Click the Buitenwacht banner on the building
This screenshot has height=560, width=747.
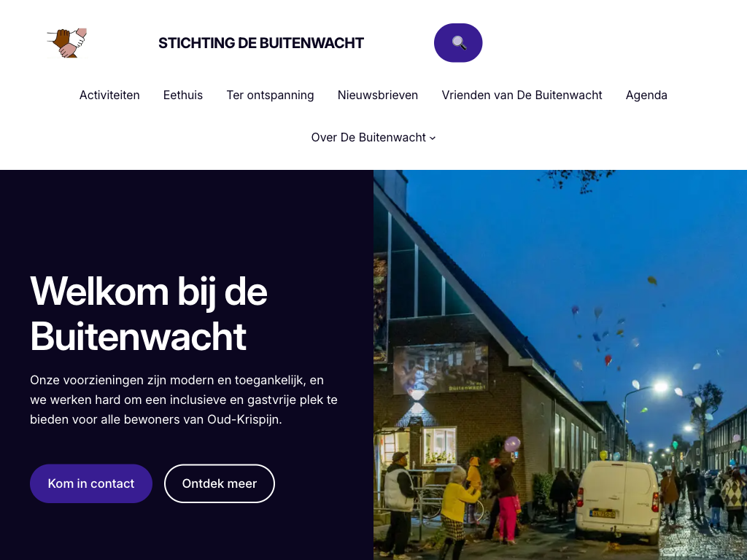click(x=441, y=367)
